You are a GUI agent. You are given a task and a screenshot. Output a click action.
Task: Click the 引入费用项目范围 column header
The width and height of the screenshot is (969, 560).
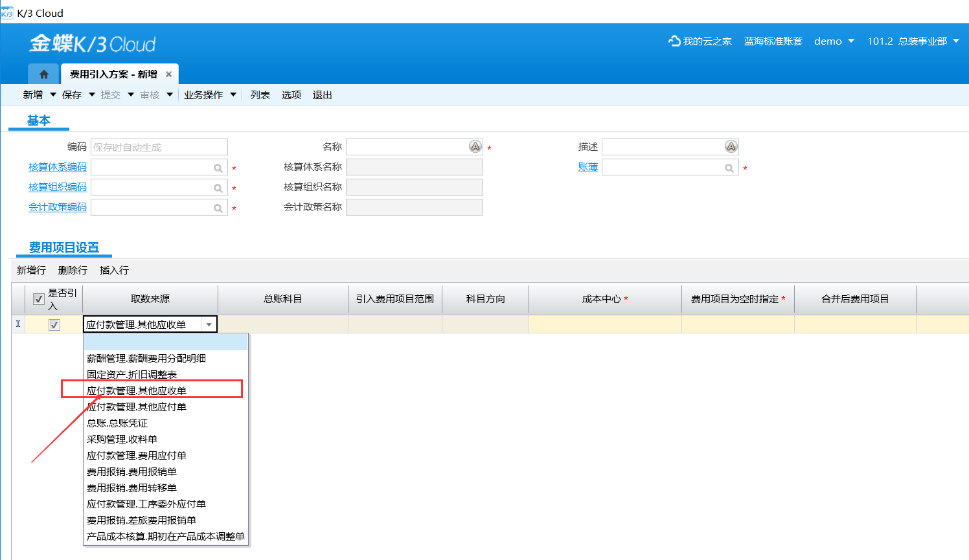[395, 299]
